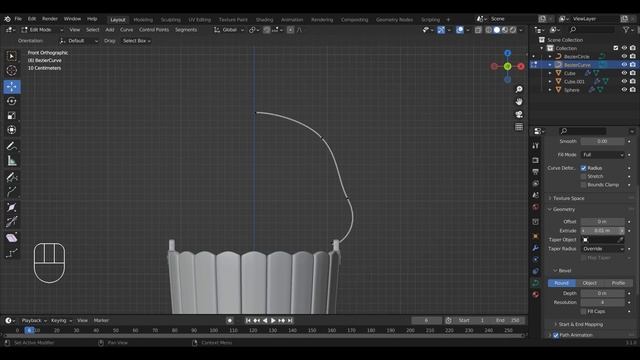Select the Object bevel mode
This screenshot has width=640, height=360.
(x=590, y=283)
